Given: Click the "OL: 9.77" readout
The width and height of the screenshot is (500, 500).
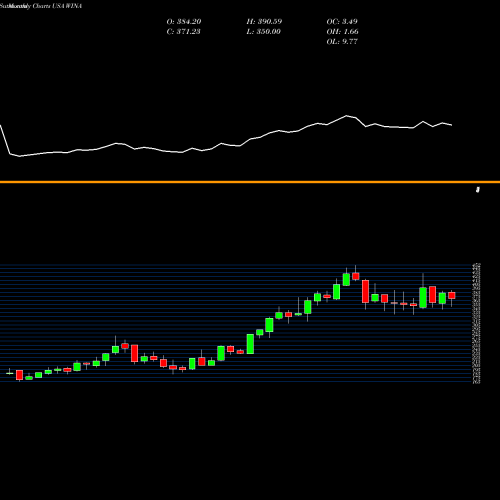Looking at the screenshot, I should tap(342, 42).
